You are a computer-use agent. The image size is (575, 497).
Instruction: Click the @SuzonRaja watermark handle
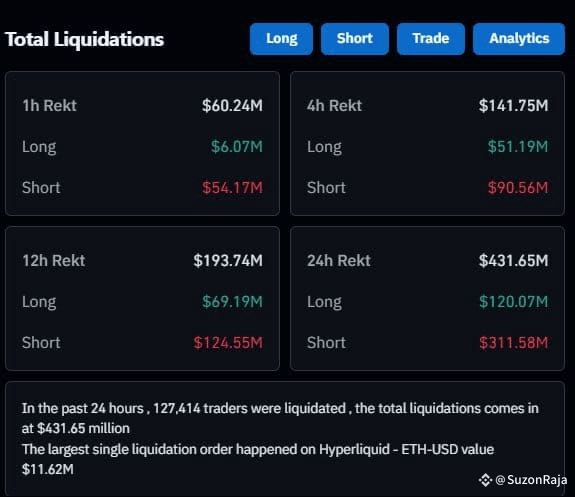click(531, 480)
